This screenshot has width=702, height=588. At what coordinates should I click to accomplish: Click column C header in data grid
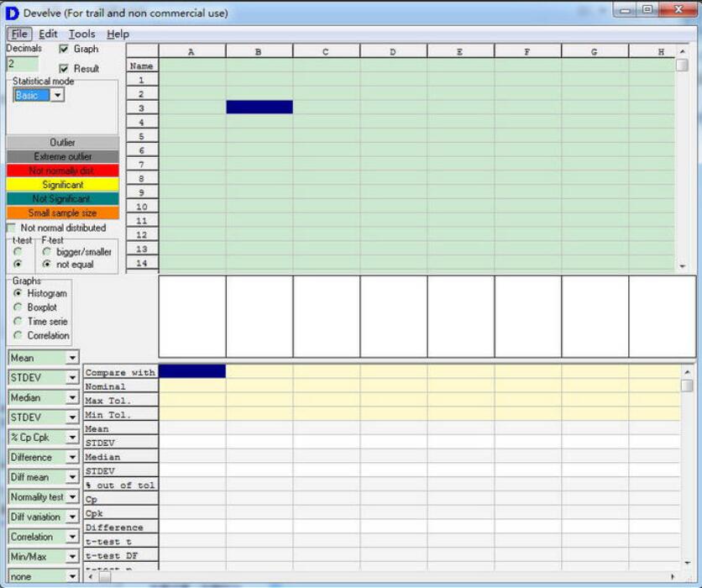pyautogui.click(x=326, y=51)
